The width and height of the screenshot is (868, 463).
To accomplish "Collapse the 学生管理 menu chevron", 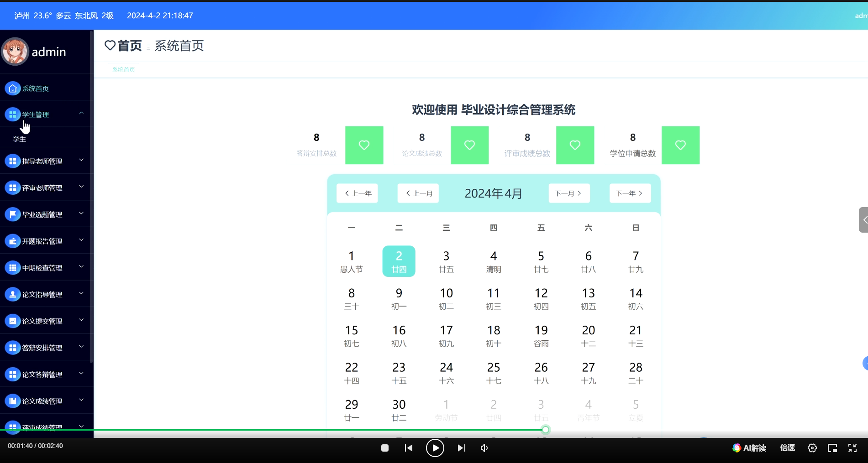I will (x=81, y=113).
